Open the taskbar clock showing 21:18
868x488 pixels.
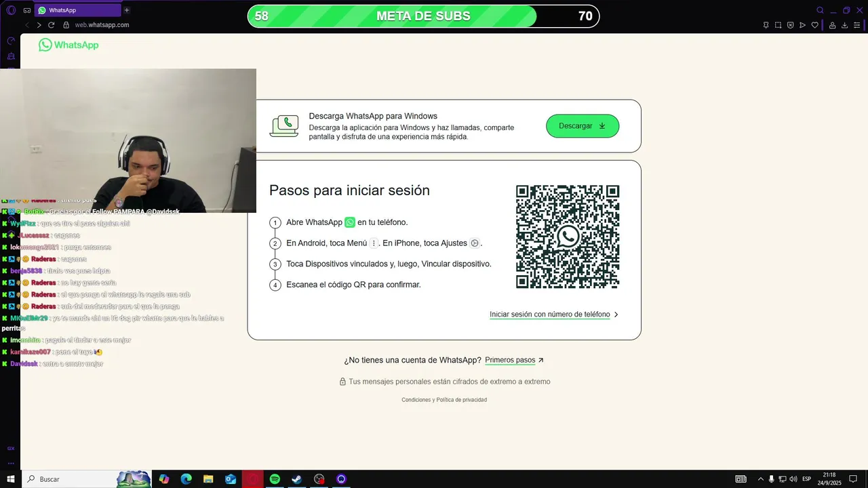(829, 479)
